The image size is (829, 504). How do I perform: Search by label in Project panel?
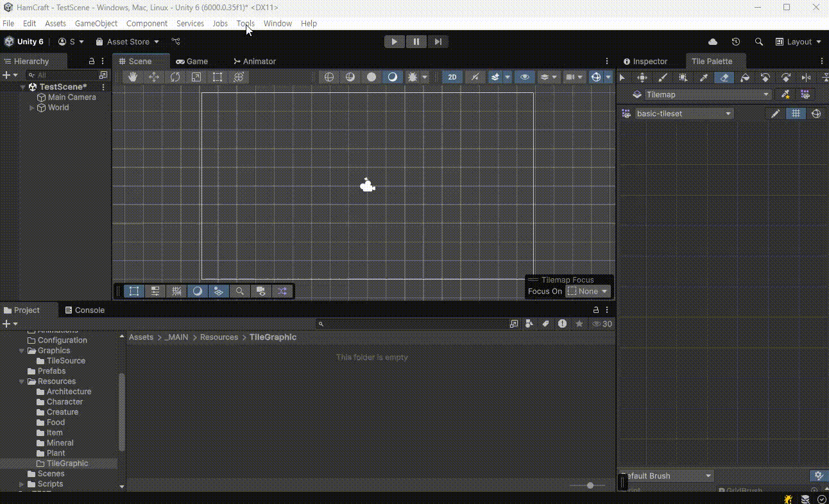546,324
